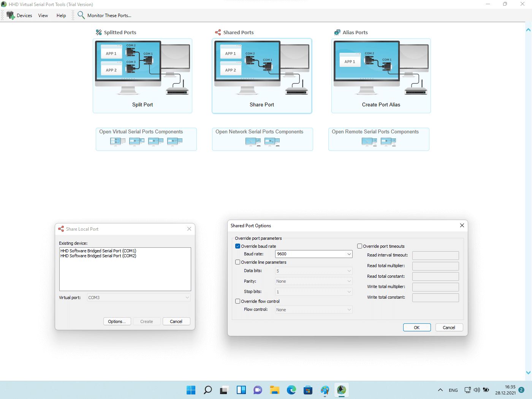Image resolution: width=532 pixels, height=399 pixels.
Task: Enable Override line parameters
Action: point(237,262)
